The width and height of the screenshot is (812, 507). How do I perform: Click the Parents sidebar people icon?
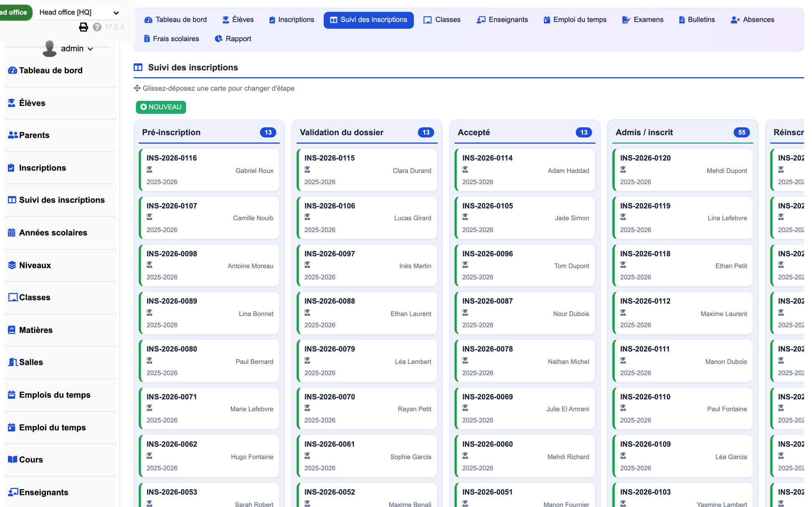coord(13,135)
